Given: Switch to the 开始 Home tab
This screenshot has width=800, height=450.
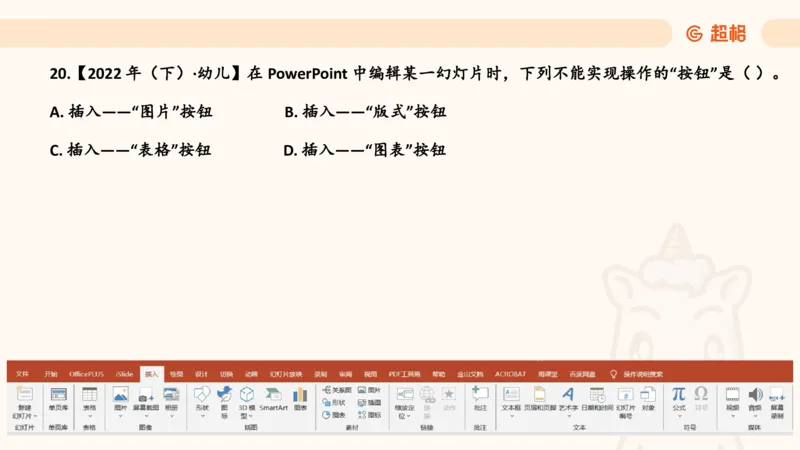Looking at the screenshot, I should (51, 374).
